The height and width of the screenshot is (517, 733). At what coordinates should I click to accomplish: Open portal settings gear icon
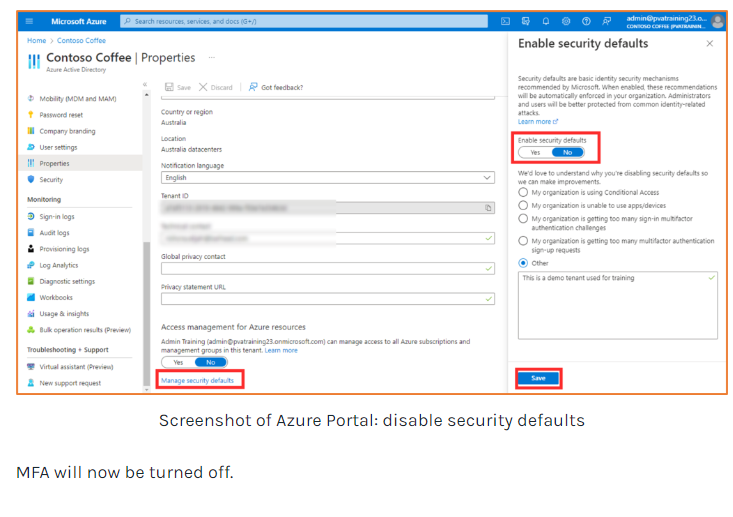click(566, 21)
